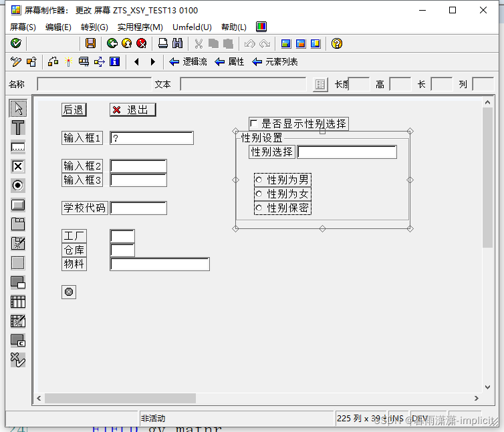Click the 逻辑流 button
504x432 pixels.
point(188,61)
